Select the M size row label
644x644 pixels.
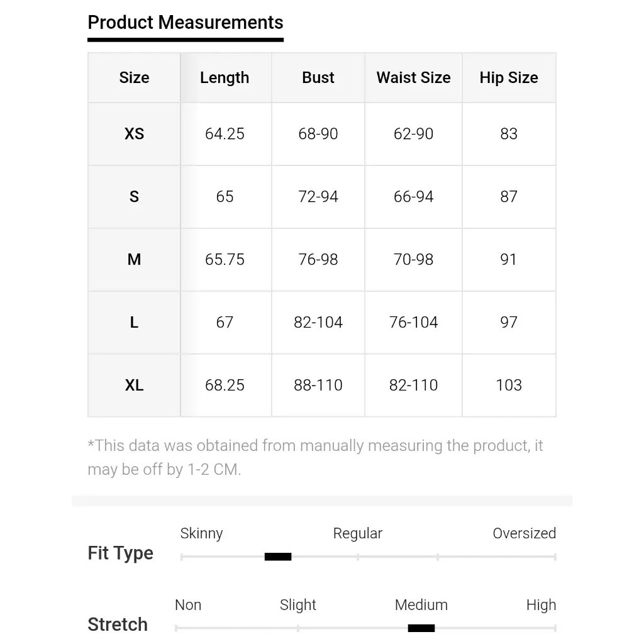134,260
